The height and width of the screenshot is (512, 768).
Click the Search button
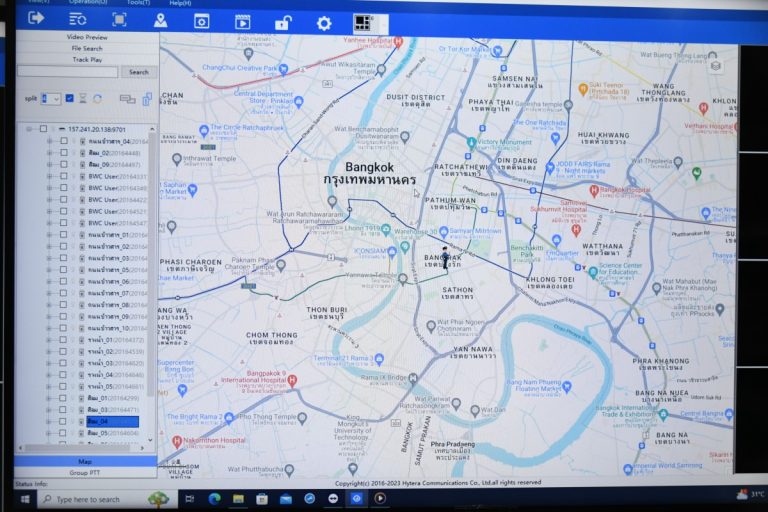point(139,72)
